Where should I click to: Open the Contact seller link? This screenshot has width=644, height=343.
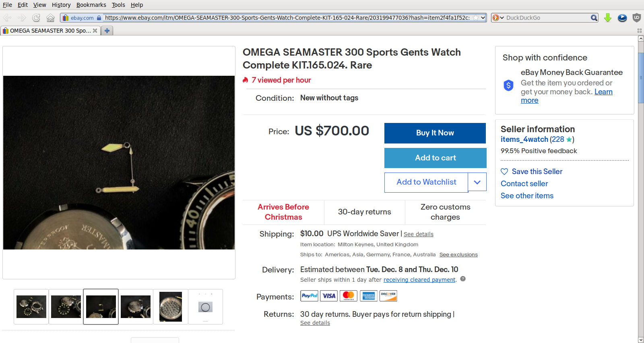point(524,184)
